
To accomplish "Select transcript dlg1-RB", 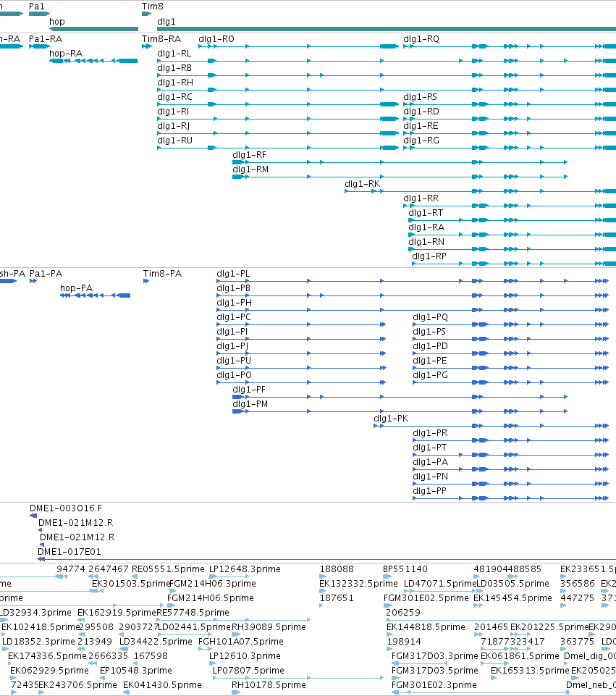I will coord(387,75).
